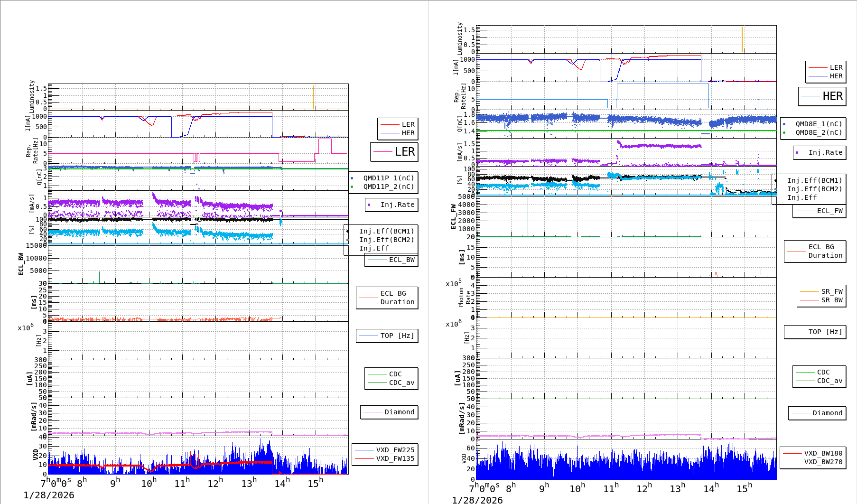Viewport: 857px width, 504px height.
Task: Expand the ECL BG Duration legend
Action: click(387, 298)
